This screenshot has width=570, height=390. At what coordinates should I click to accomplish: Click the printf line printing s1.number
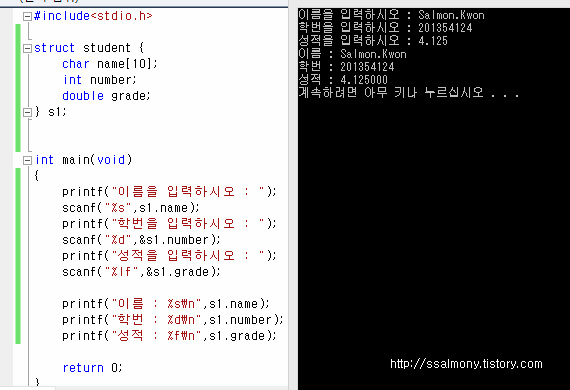[x=173, y=320]
